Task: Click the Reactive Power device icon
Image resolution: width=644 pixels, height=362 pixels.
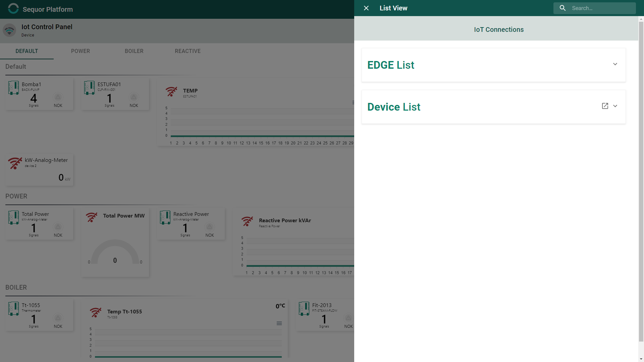Action: 165,218
